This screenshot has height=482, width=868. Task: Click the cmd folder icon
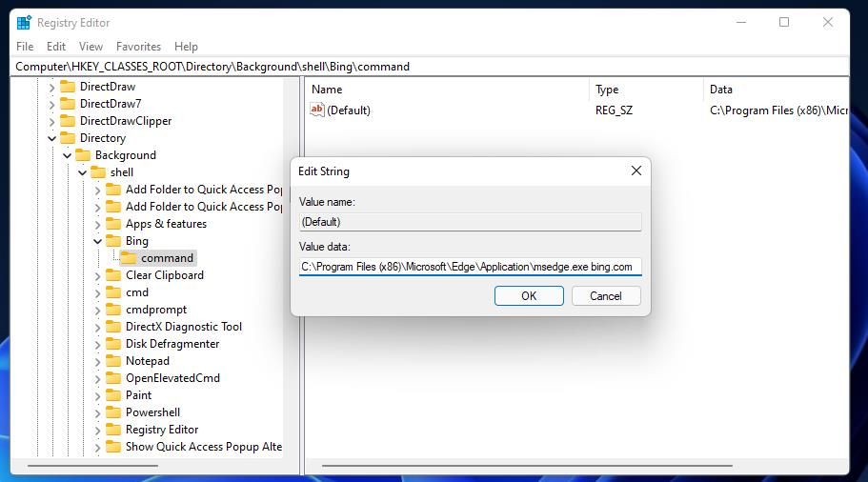[113, 292]
